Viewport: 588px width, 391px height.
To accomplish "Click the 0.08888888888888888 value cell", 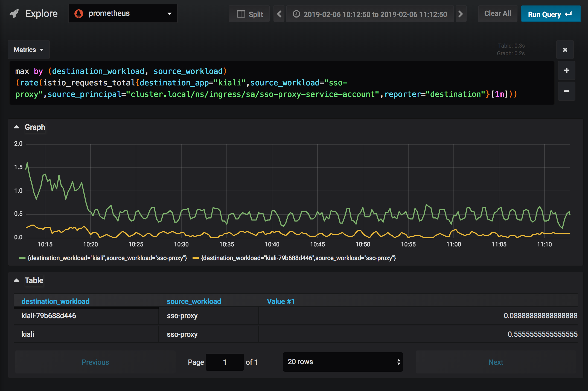I will (x=418, y=316).
